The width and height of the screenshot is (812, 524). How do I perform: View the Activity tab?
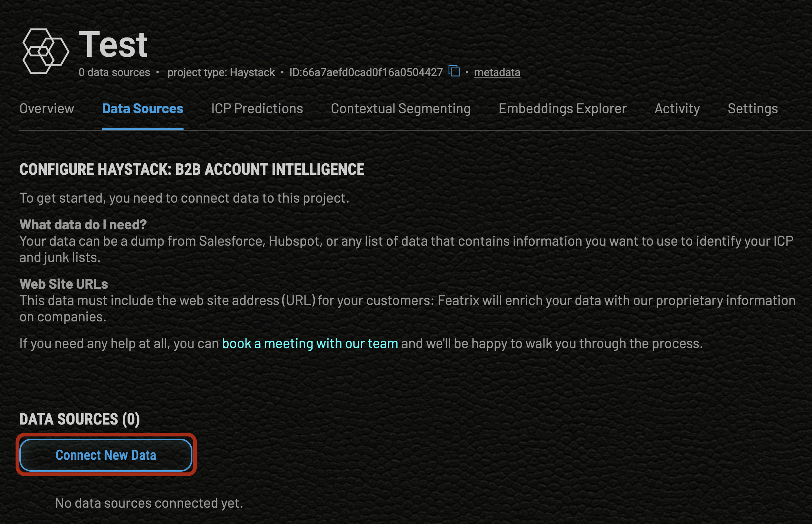point(677,109)
